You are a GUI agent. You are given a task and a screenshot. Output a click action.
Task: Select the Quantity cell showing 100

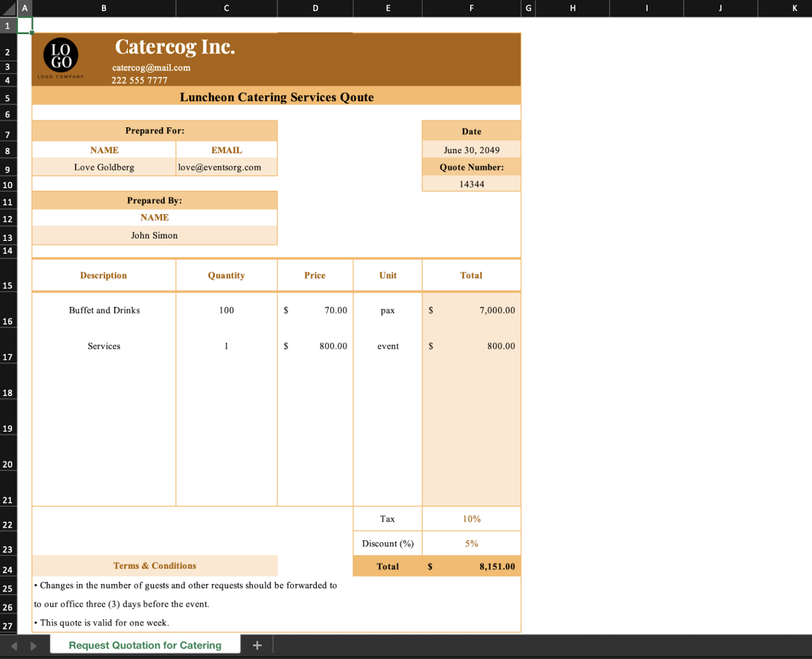pos(226,310)
